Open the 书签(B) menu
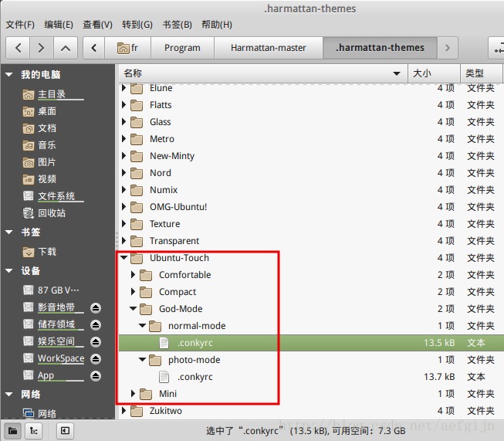 coord(177,25)
